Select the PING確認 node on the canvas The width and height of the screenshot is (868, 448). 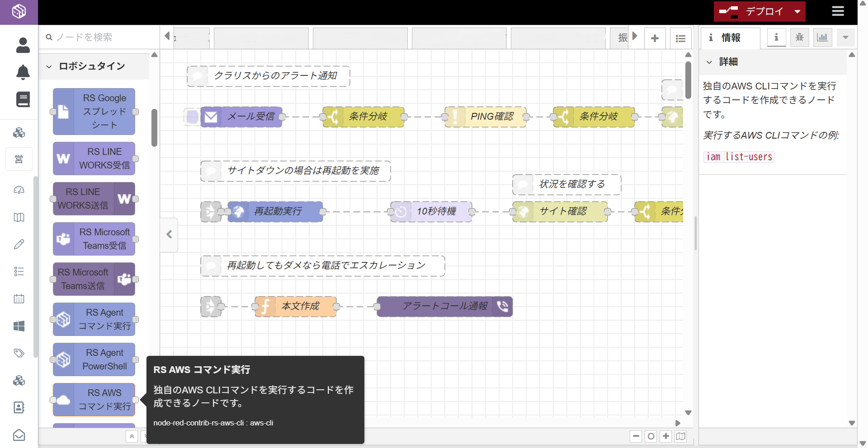click(x=486, y=117)
